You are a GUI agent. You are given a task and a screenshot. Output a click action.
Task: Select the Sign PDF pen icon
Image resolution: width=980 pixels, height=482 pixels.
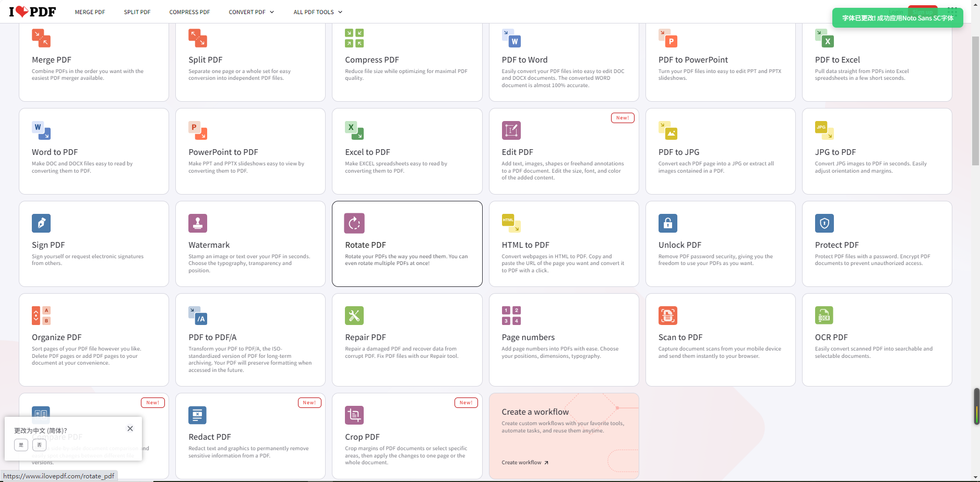pyautogui.click(x=41, y=223)
